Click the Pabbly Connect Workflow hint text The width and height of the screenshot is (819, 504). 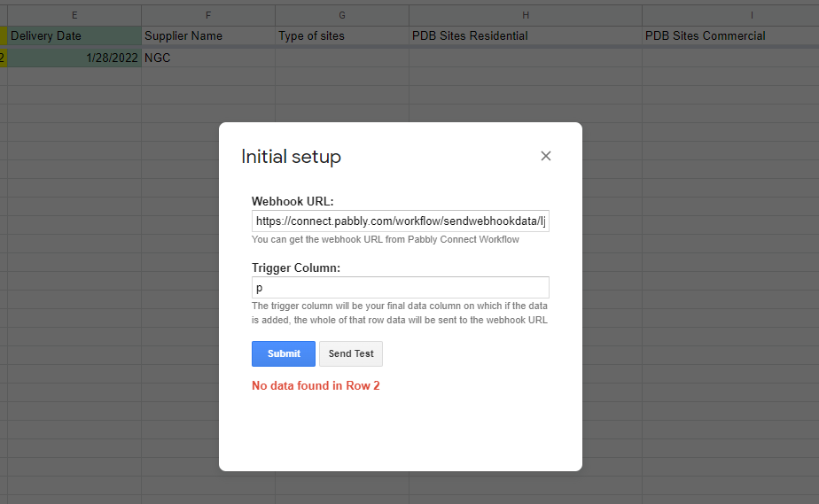pyautogui.click(x=386, y=239)
